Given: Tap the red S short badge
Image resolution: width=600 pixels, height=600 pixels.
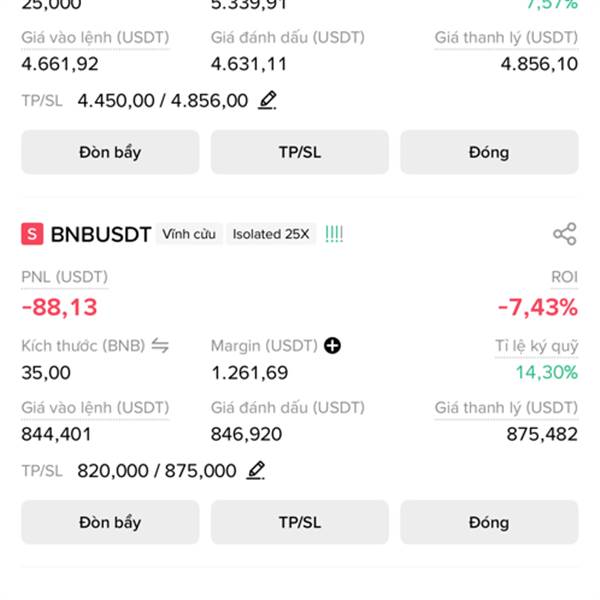Looking at the screenshot, I should [32, 234].
